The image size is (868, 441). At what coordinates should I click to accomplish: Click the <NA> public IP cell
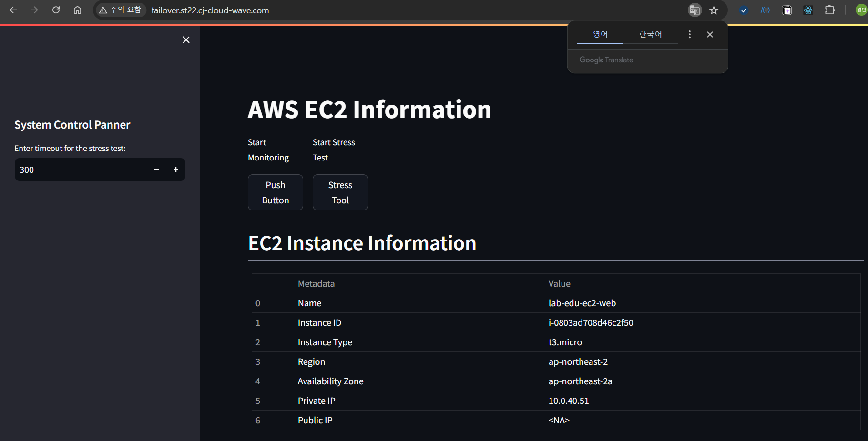(703, 420)
